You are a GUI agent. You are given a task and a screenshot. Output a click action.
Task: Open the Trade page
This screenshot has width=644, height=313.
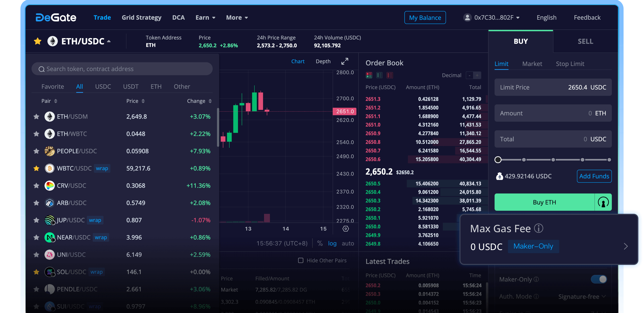[x=102, y=17]
